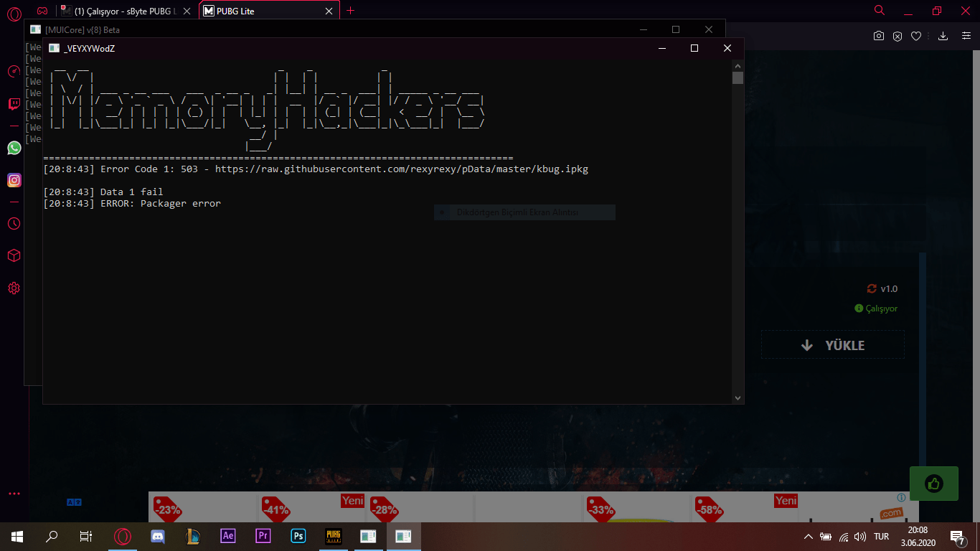Show hidden system tray icons

coord(809,536)
